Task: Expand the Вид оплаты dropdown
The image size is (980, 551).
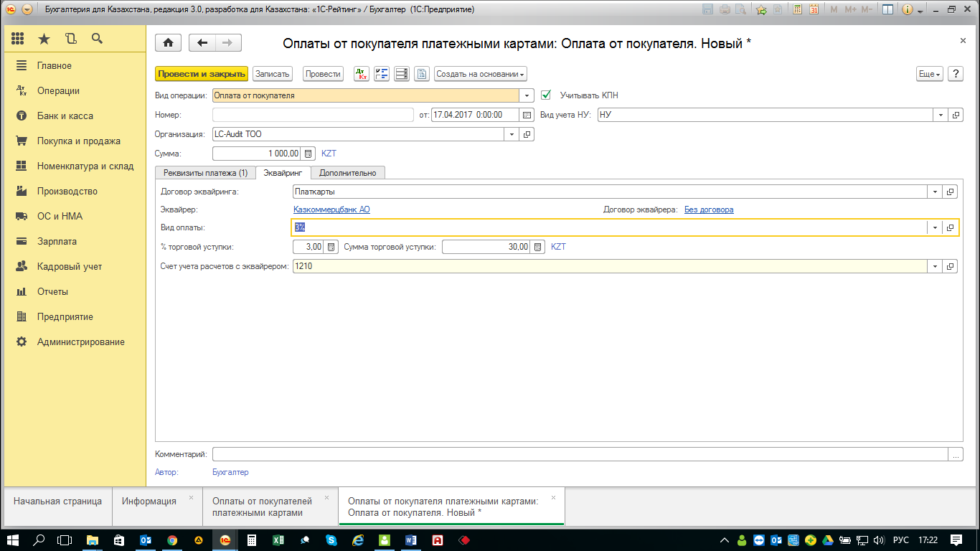Action: pos(935,227)
